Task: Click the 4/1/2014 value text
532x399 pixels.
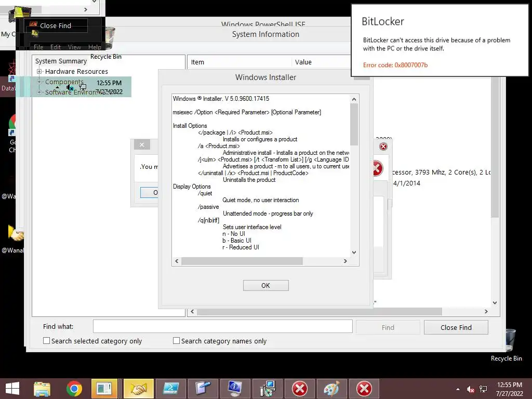Action: (406, 183)
